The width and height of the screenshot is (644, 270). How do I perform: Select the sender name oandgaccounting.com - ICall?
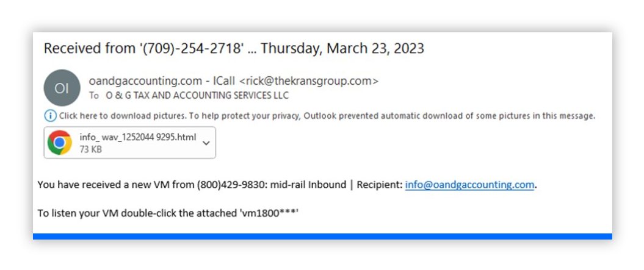coord(162,80)
